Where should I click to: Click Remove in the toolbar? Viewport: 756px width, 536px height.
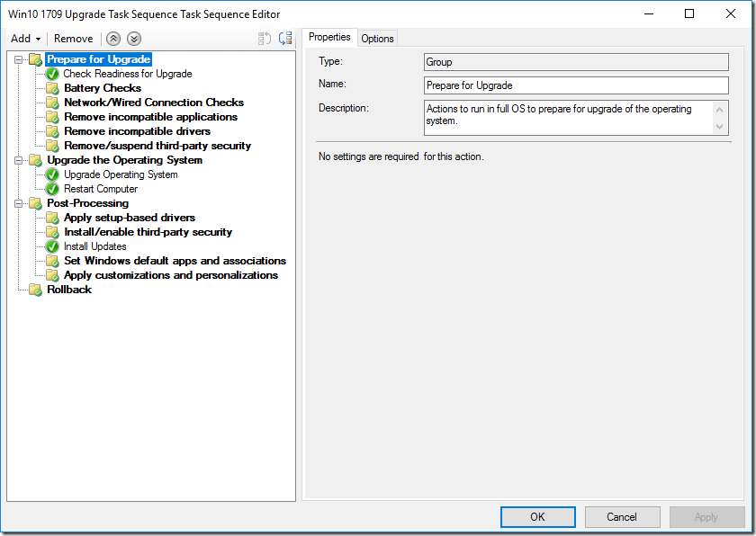(73, 39)
